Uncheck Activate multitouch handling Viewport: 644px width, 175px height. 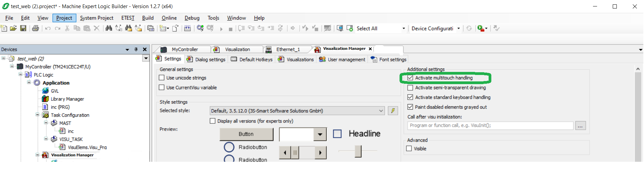click(x=410, y=78)
